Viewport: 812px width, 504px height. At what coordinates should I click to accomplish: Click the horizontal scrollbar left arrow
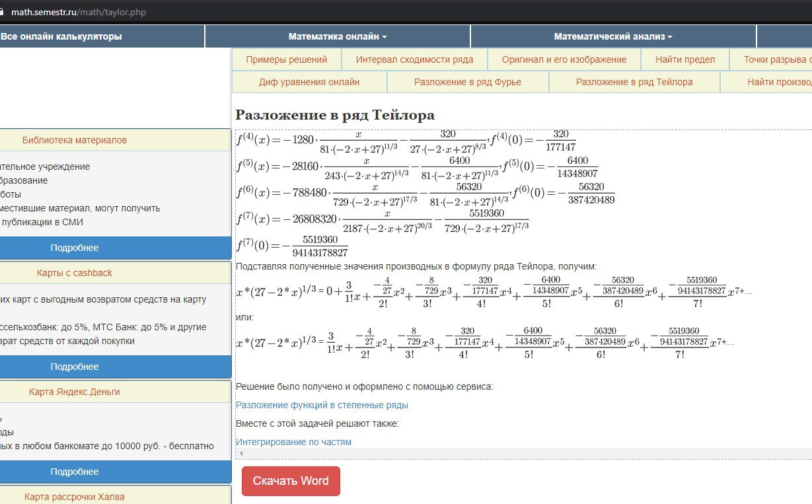click(240, 453)
